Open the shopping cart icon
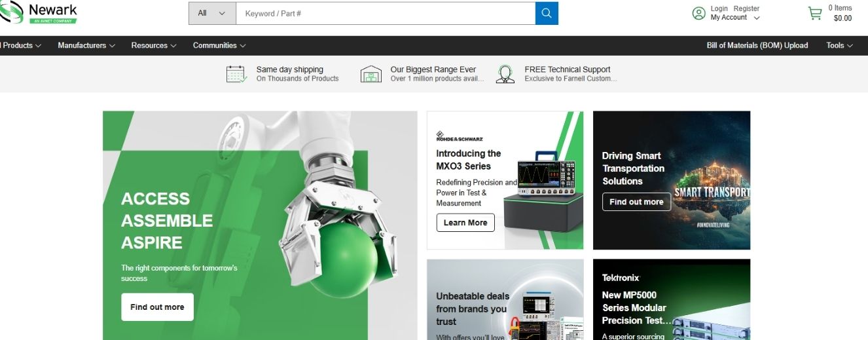The height and width of the screenshot is (340, 868). [814, 13]
